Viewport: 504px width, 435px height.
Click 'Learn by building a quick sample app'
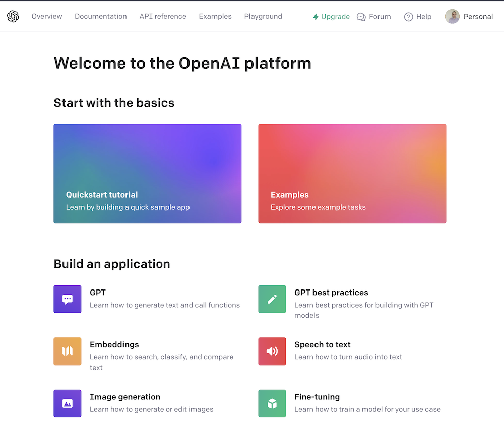[128, 207]
